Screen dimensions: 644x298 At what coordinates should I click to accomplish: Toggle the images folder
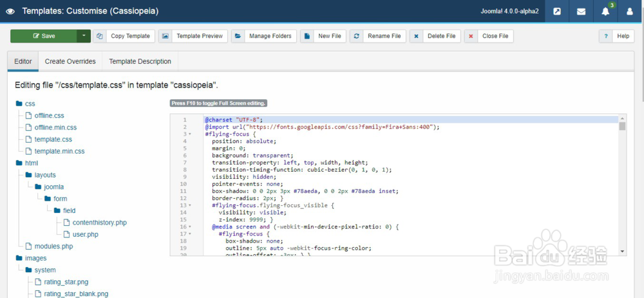31,259
